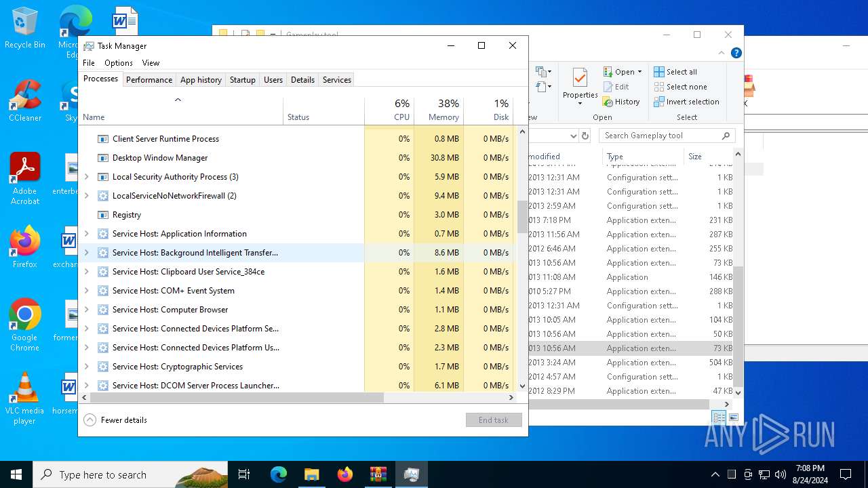Click the WinRAR taskbar icon
Viewport: 868px width, 488px height.
pyautogui.click(x=378, y=474)
